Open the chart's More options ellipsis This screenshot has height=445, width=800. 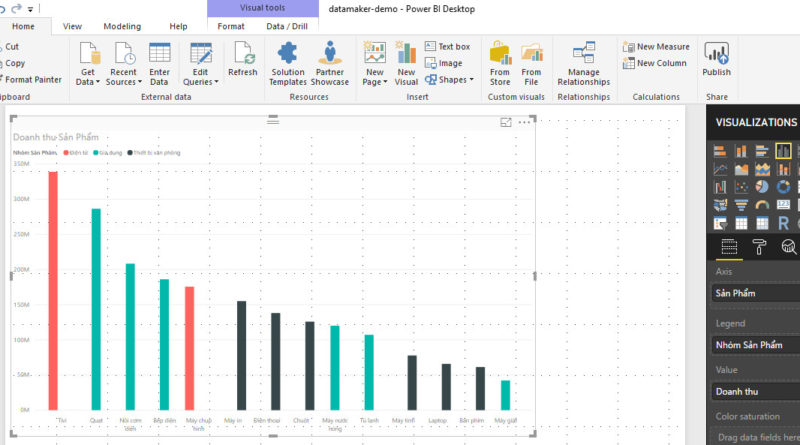[525, 122]
